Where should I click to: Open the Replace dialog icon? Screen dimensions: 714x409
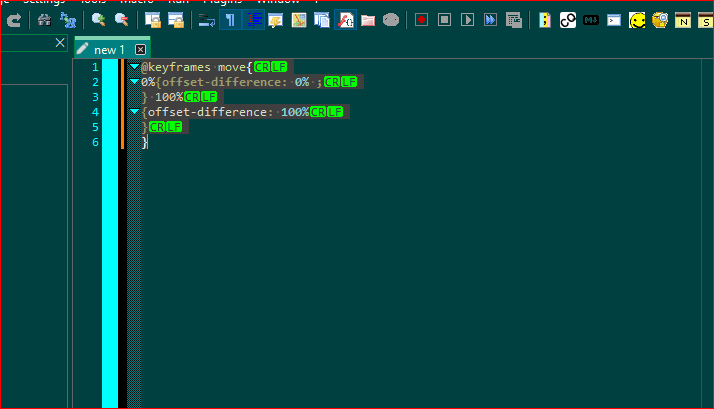68,20
